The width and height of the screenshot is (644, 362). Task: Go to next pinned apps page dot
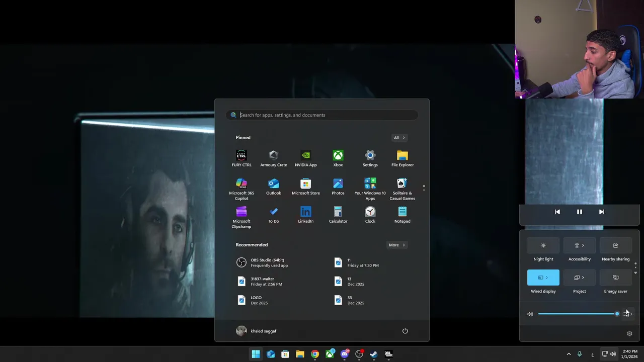tap(424, 190)
